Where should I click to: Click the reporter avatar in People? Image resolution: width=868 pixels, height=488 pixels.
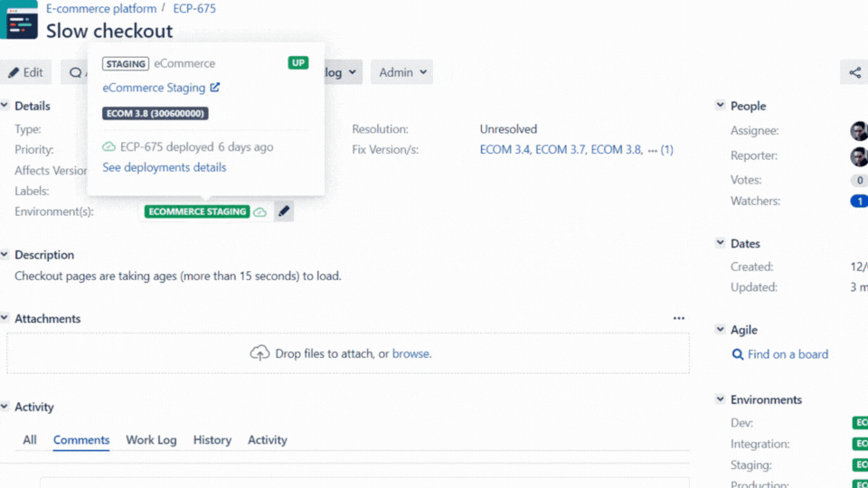(x=859, y=156)
